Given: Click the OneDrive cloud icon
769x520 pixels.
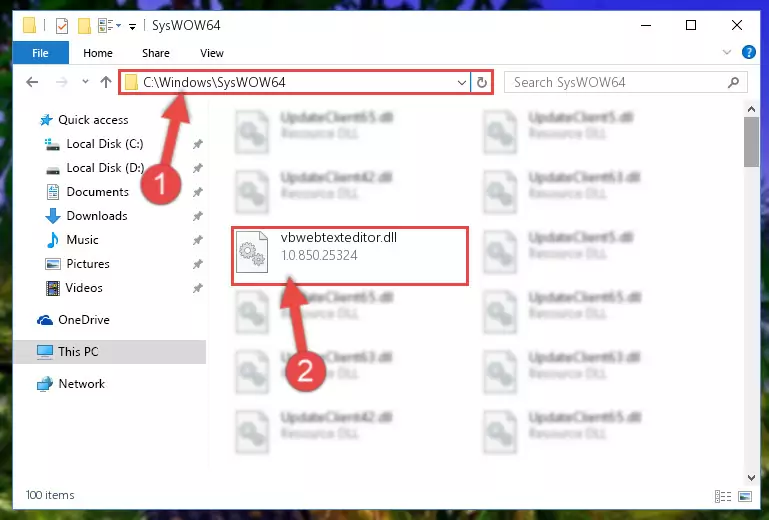Looking at the screenshot, I should [x=45, y=320].
